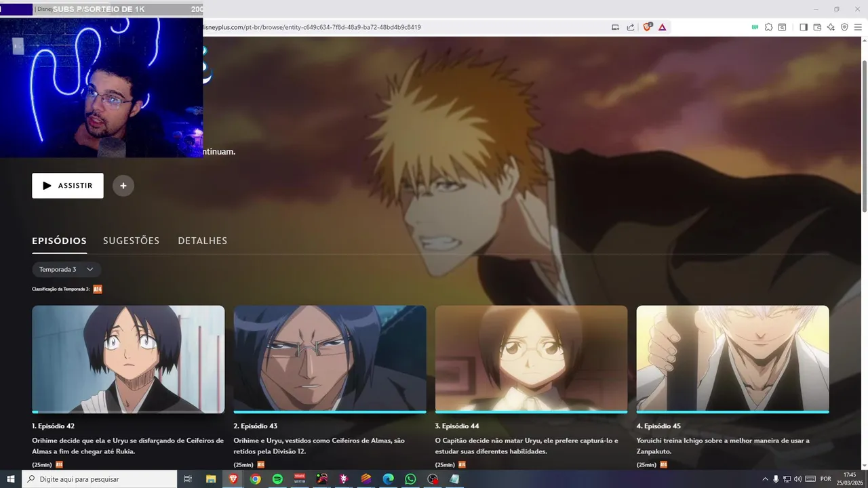Image resolution: width=868 pixels, height=488 pixels.
Task: Click the title '3. Episódio 44'
Action: (x=457, y=426)
